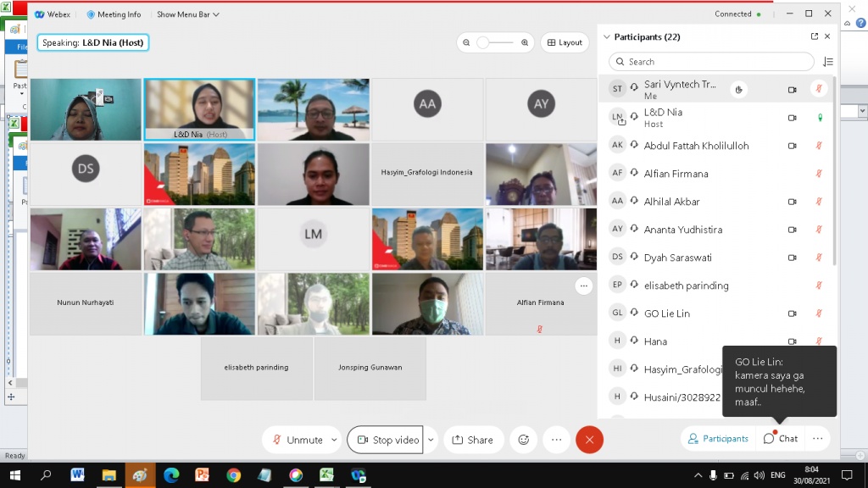Open the emoji reactions icon

[x=523, y=440]
